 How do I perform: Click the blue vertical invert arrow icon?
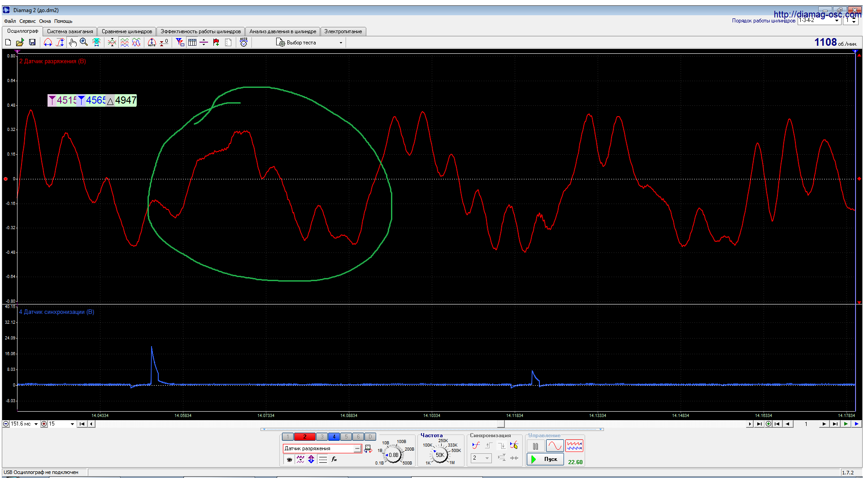tap(311, 460)
